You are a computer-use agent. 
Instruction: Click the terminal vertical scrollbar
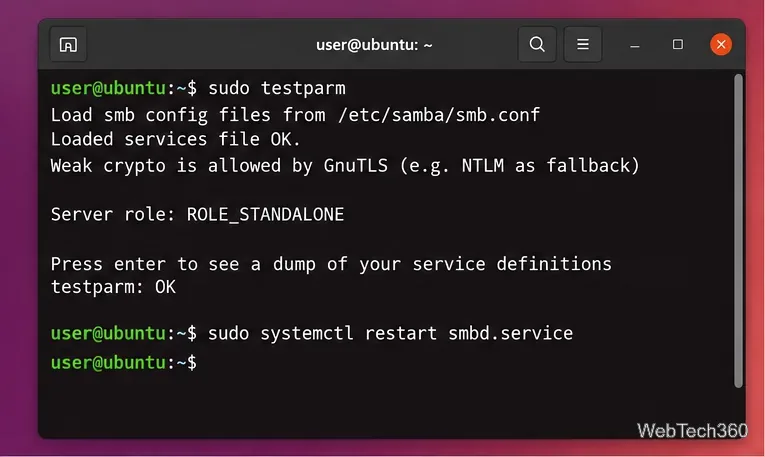(x=739, y=230)
